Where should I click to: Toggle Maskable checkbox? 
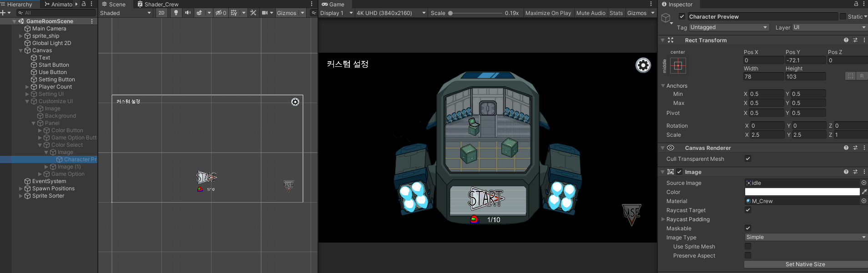[x=747, y=228]
